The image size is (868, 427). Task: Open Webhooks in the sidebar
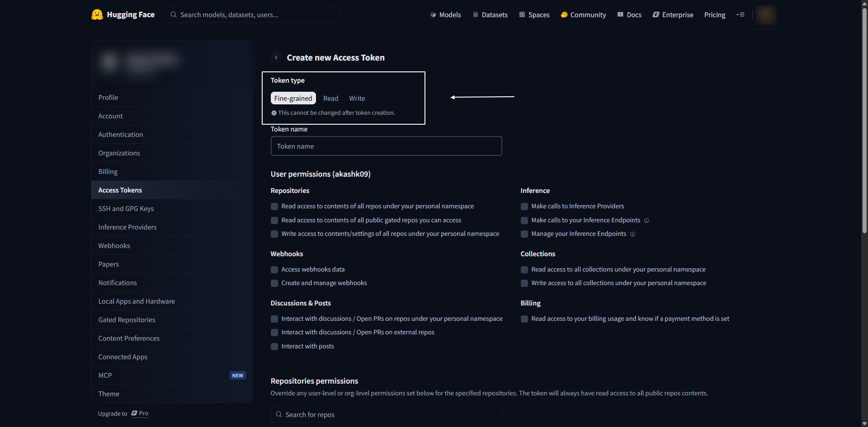pyautogui.click(x=172, y=245)
